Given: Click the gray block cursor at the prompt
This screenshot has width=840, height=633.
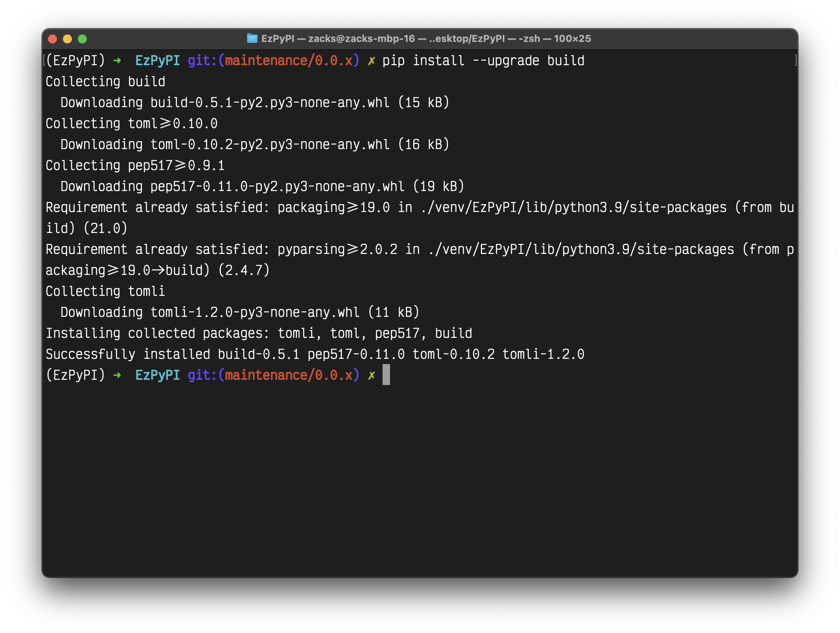Looking at the screenshot, I should pyautogui.click(x=386, y=375).
